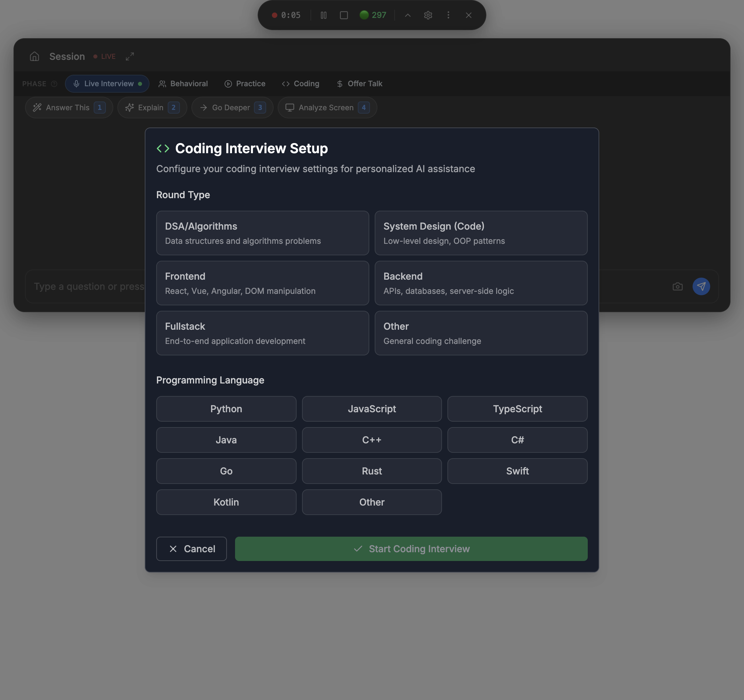This screenshot has height=700, width=744.
Task: Cancel the coding interview setup
Action: tap(192, 549)
